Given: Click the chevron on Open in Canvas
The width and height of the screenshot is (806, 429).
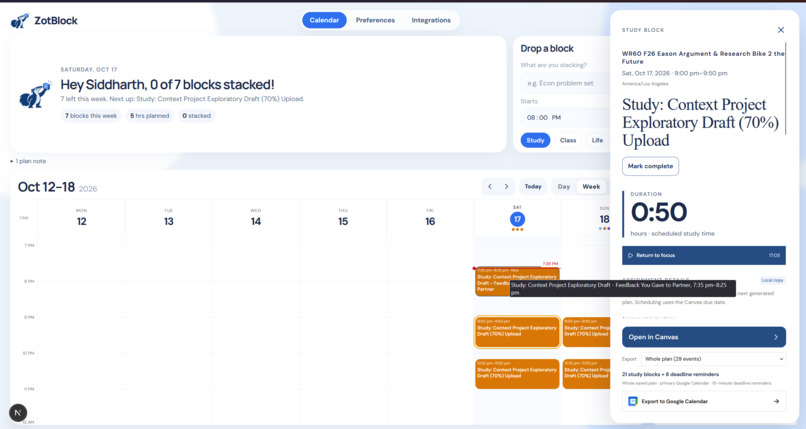Looking at the screenshot, I should (776, 337).
